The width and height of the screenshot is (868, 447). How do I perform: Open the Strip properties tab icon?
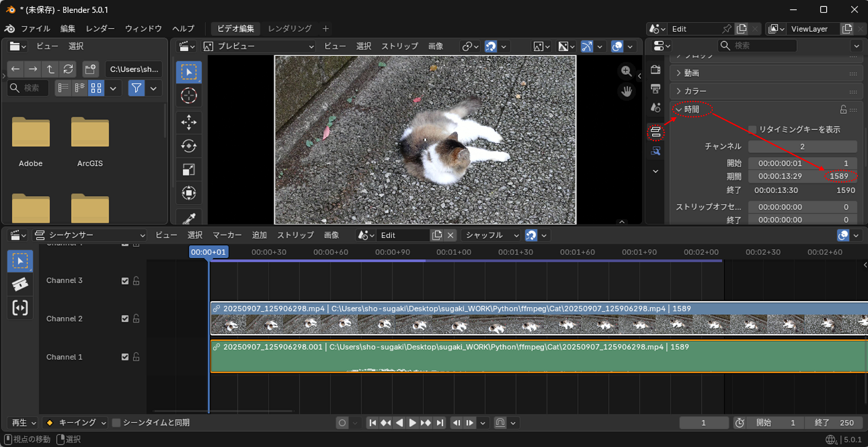click(x=655, y=132)
